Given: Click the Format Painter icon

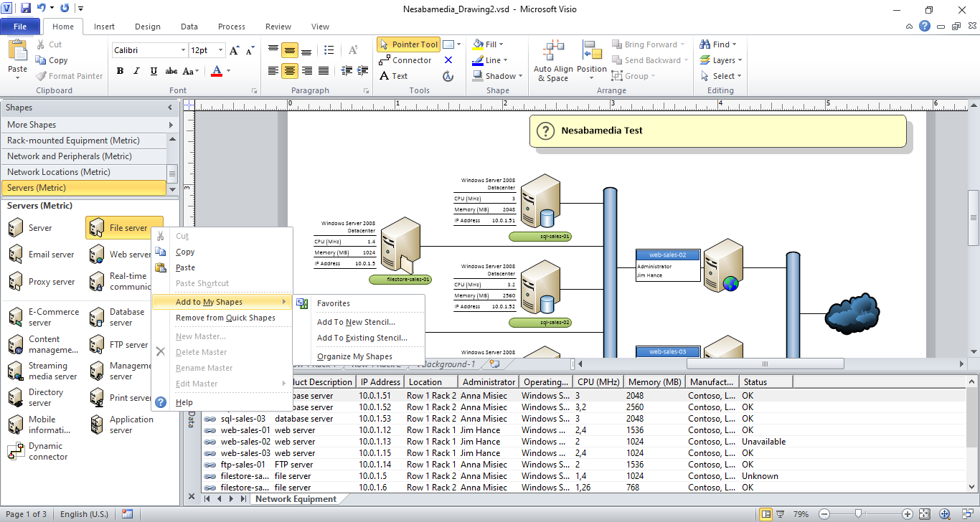Looking at the screenshot, I should 41,76.
